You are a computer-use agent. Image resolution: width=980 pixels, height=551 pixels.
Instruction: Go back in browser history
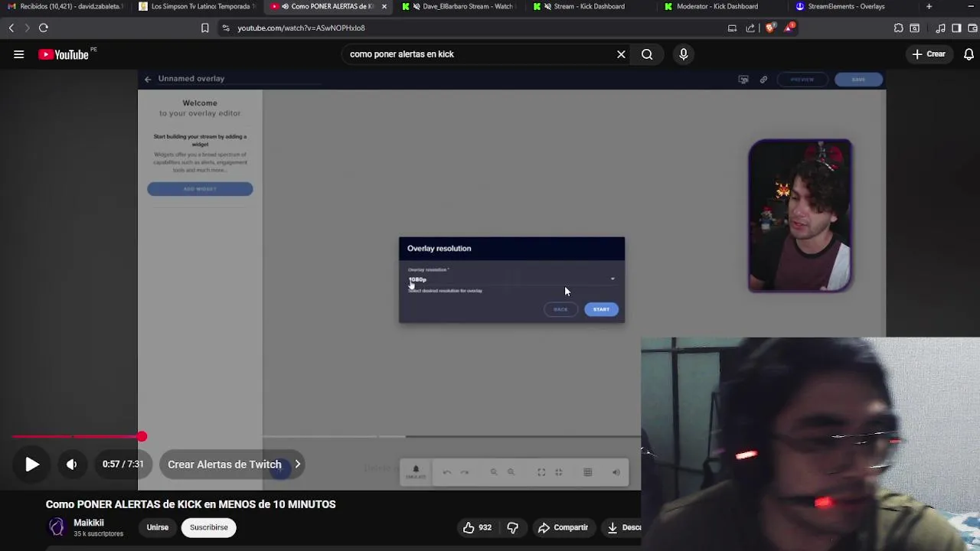pyautogui.click(x=11, y=28)
